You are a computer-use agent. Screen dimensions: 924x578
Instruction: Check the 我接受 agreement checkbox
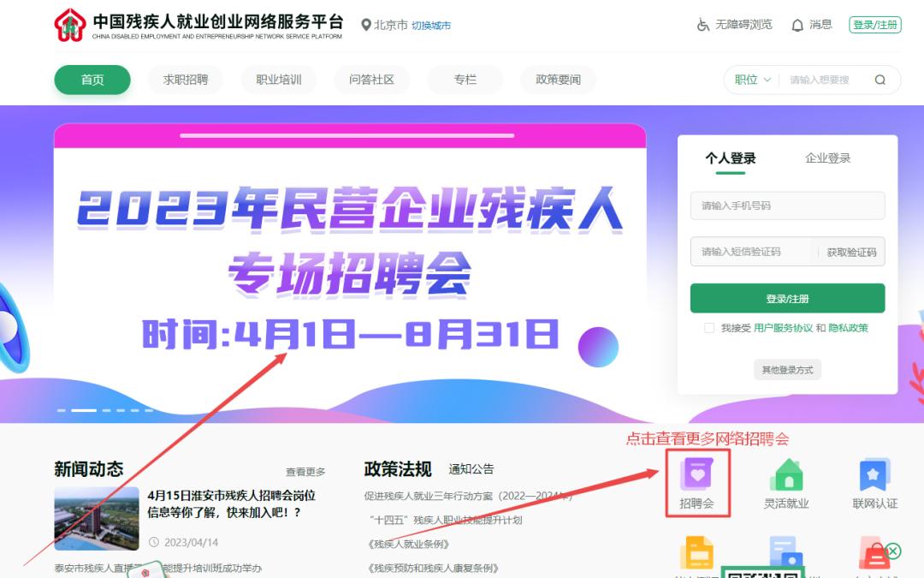coord(708,327)
